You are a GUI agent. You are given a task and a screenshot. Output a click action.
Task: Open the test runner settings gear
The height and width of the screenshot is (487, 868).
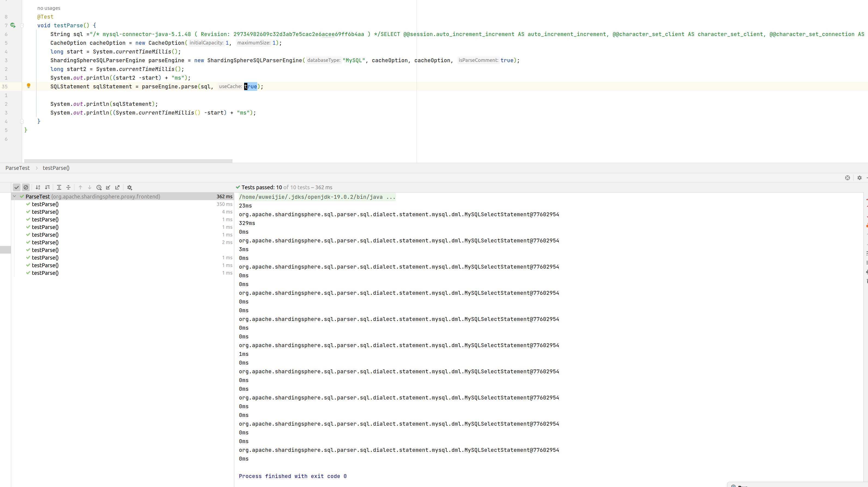click(129, 188)
